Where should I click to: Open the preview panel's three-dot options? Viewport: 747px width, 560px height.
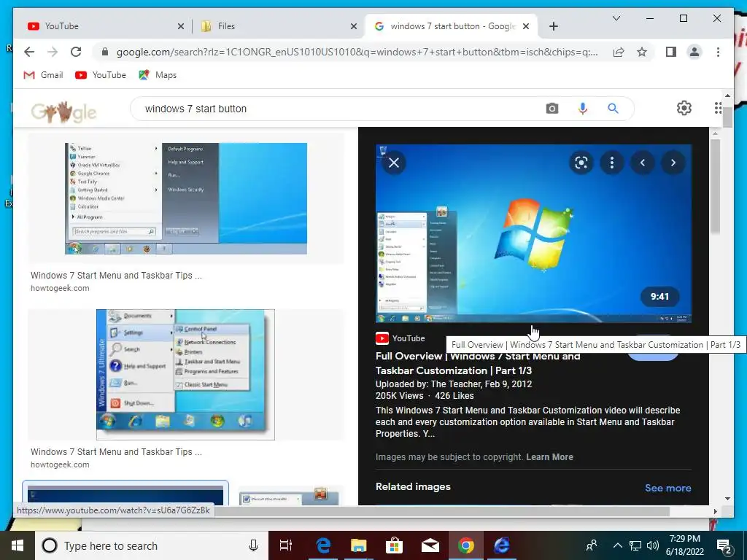612,163
